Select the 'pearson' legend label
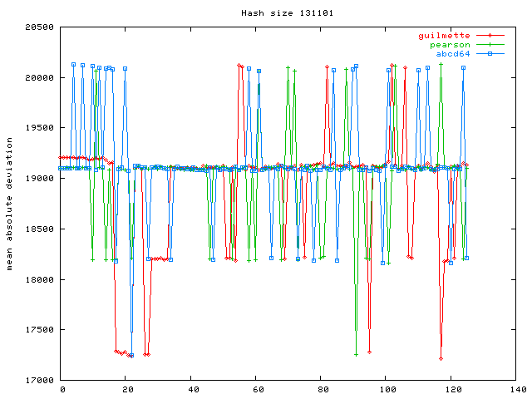 (x=450, y=45)
